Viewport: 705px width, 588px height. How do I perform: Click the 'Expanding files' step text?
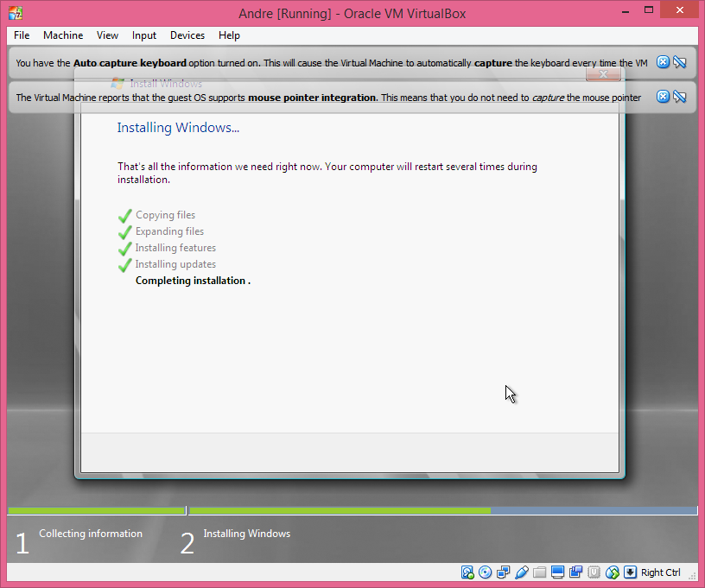[x=169, y=231]
